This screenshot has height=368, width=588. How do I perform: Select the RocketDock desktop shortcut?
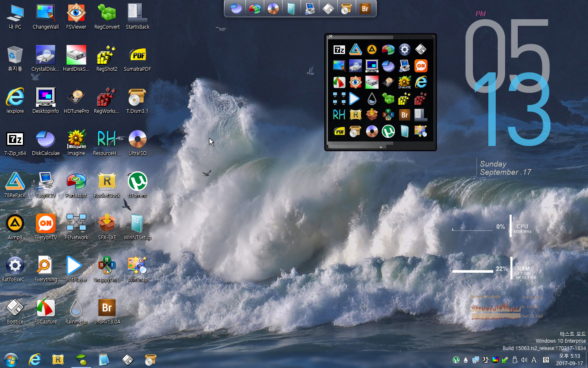107,185
